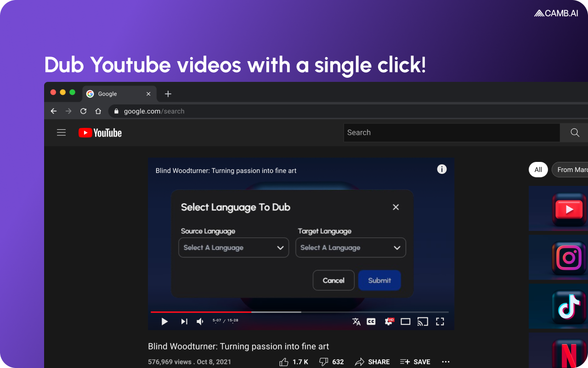Like the video with the thumbs up

pos(284,362)
